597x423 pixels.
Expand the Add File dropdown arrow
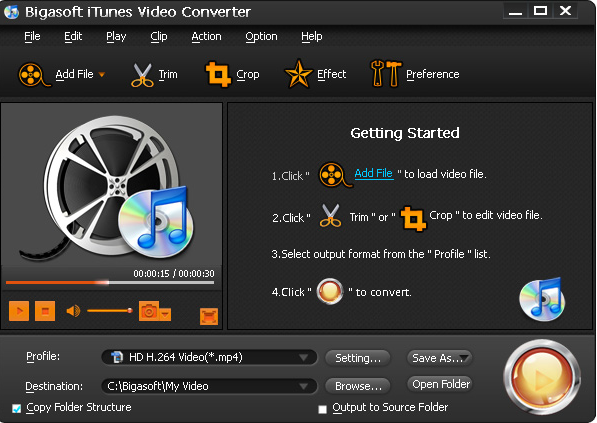tap(102, 75)
